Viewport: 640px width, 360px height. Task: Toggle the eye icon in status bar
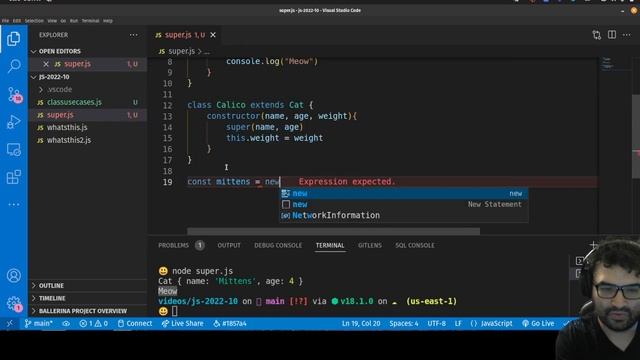66,324
